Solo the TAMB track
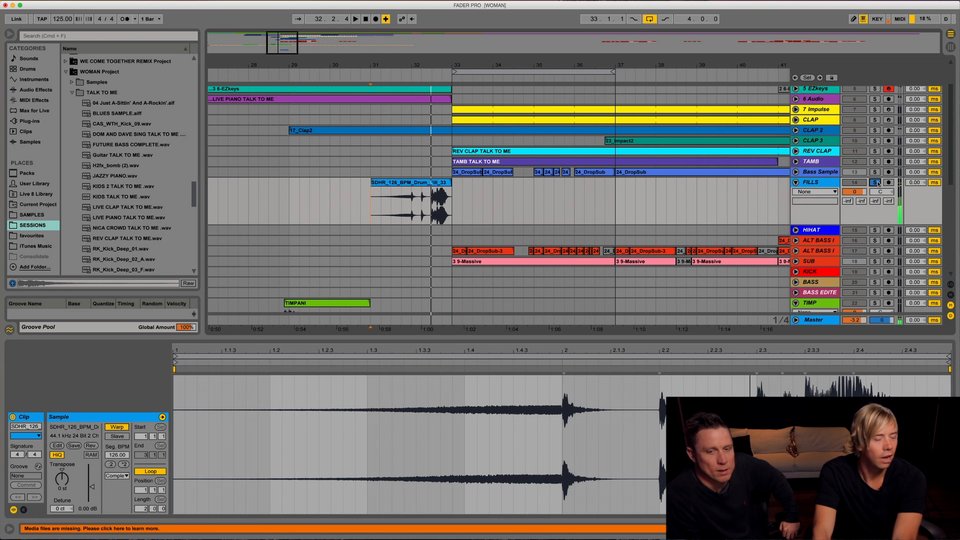The image size is (960, 540). tap(875, 162)
